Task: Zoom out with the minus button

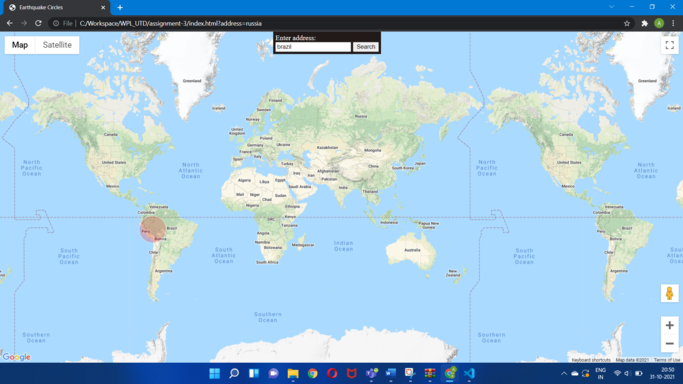Action: (x=669, y=344)
